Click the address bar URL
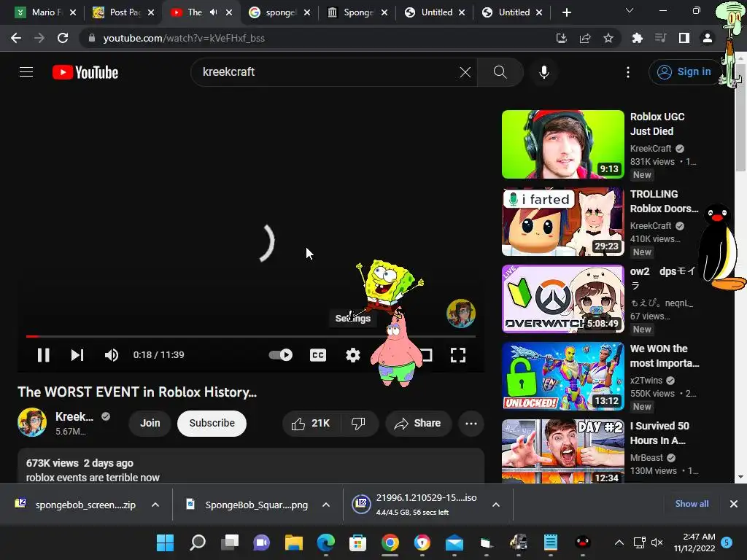The width and height of the screenshot is (747, 560). point(184,38)
